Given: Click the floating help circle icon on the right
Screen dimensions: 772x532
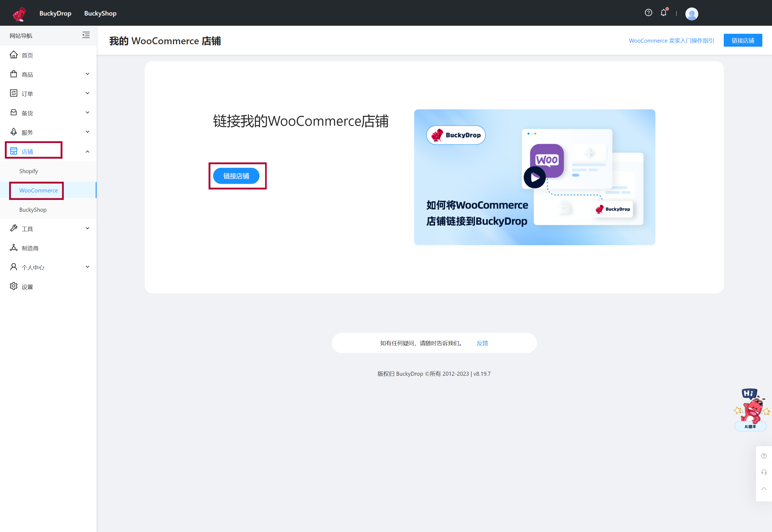Looking at the screenshot, I should pos(764,456).
